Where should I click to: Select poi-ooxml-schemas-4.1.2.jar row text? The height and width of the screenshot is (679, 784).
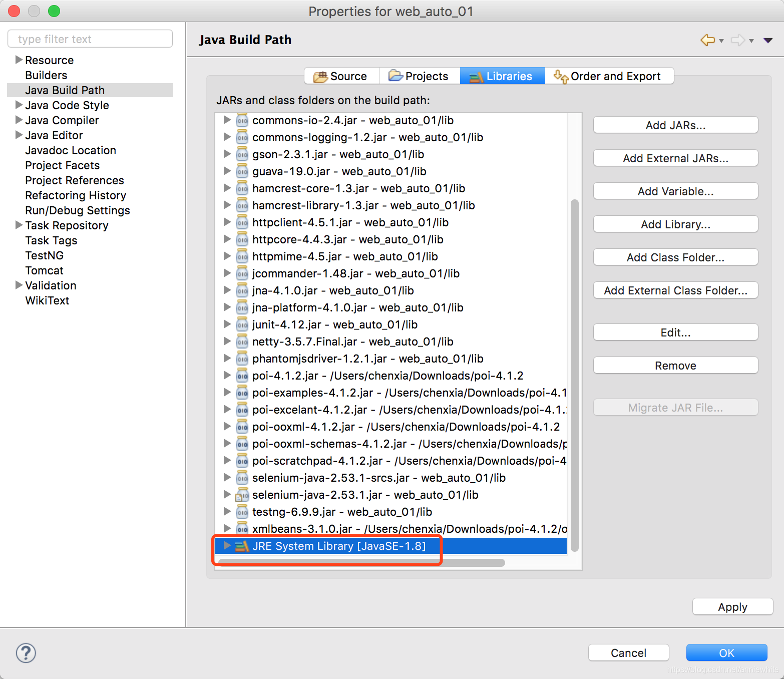click(409, 444)
